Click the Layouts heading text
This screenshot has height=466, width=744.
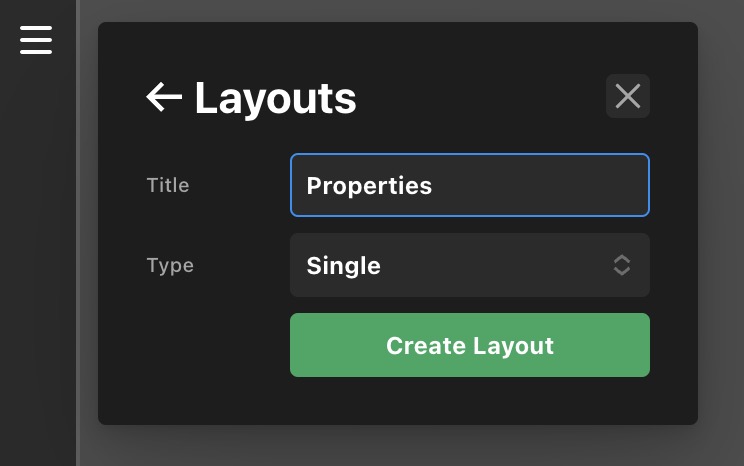(x=275, y=98)
